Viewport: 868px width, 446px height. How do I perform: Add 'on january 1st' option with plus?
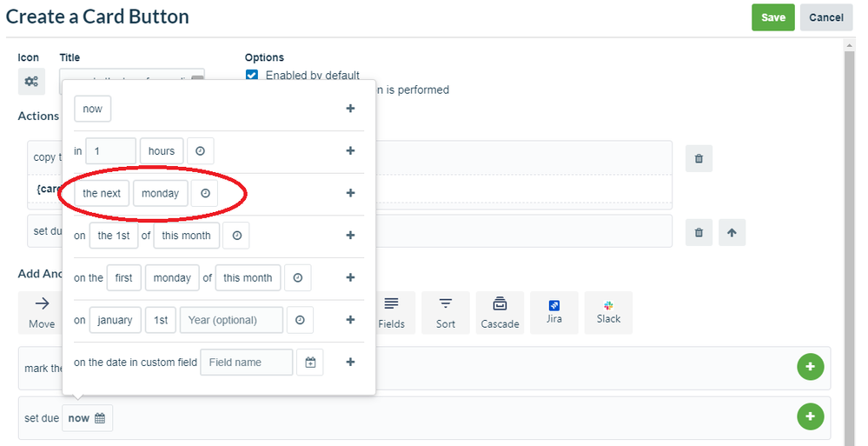click(350, 320)
